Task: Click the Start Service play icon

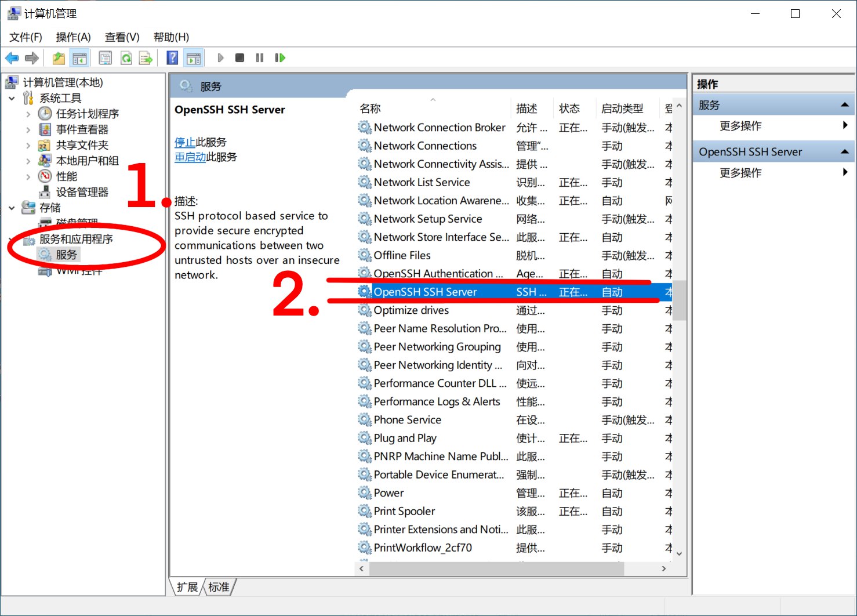Action: pyautogui.click(x=220, y=58)
